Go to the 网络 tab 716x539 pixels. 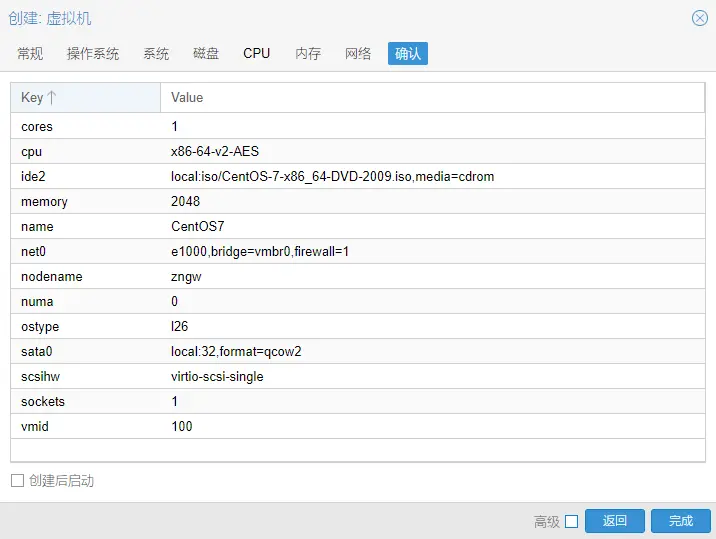click(x=358, y=54)
